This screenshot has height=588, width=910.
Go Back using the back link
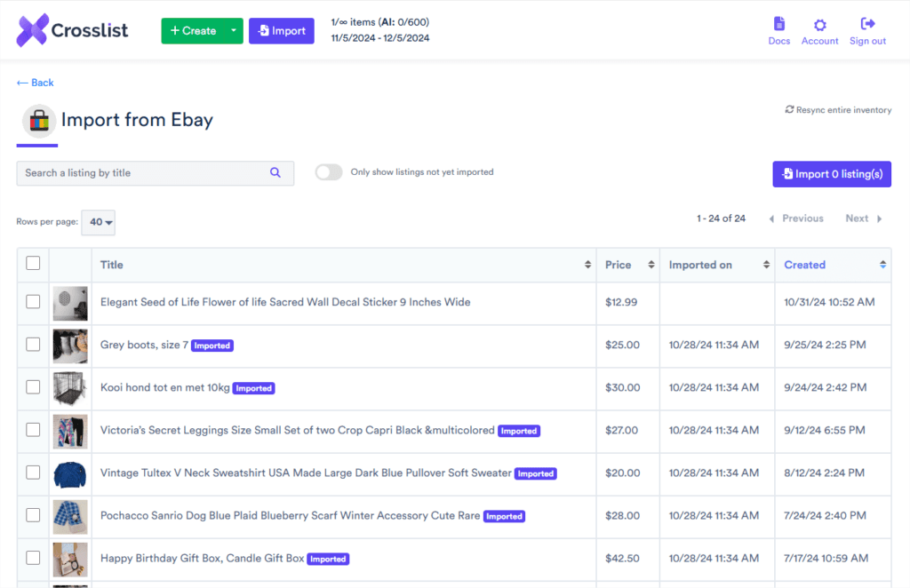coord(36,83)
